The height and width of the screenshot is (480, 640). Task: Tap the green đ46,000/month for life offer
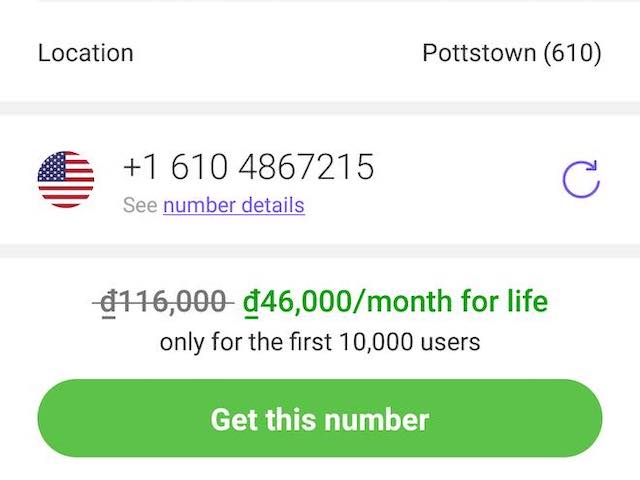(x=395, y=301)
